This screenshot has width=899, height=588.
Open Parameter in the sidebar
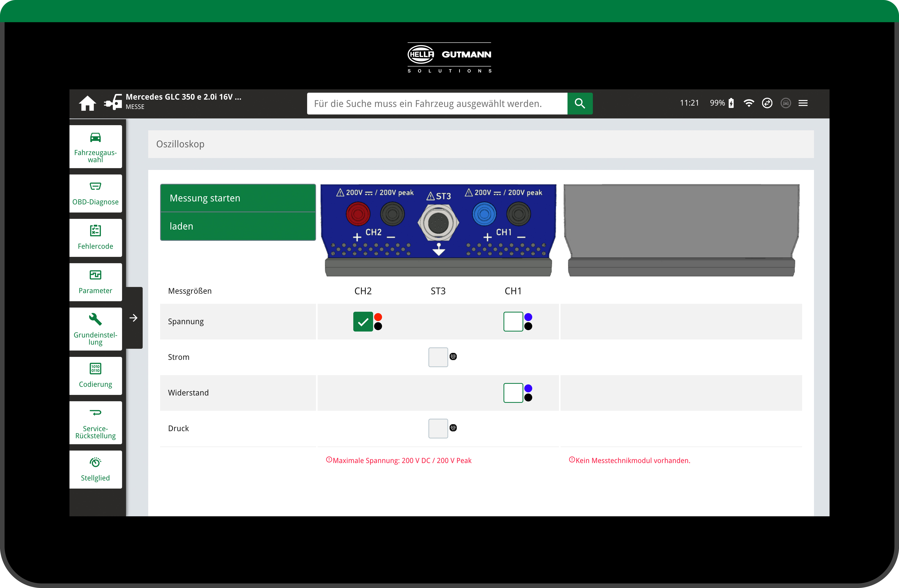click(x=96, y=282)
